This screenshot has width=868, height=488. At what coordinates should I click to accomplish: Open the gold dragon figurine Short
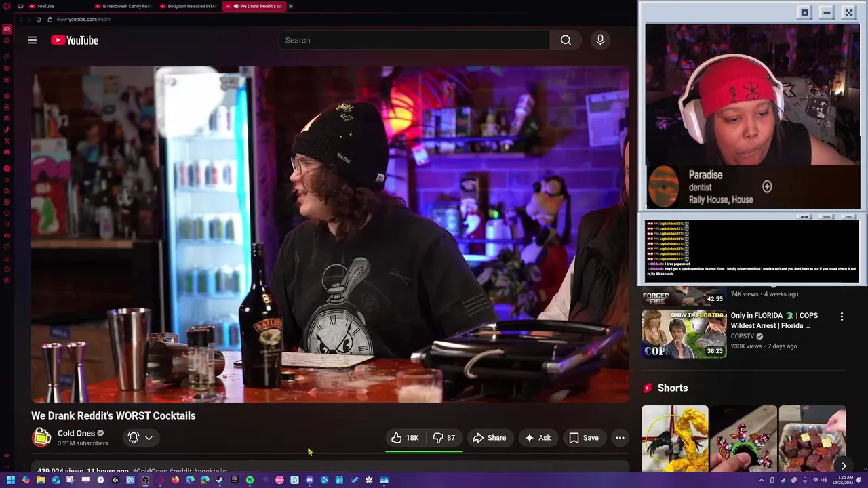[675, 438]
